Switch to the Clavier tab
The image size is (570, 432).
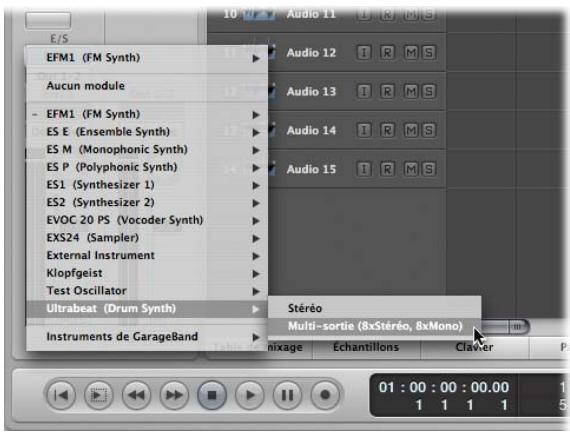point(474,347)
